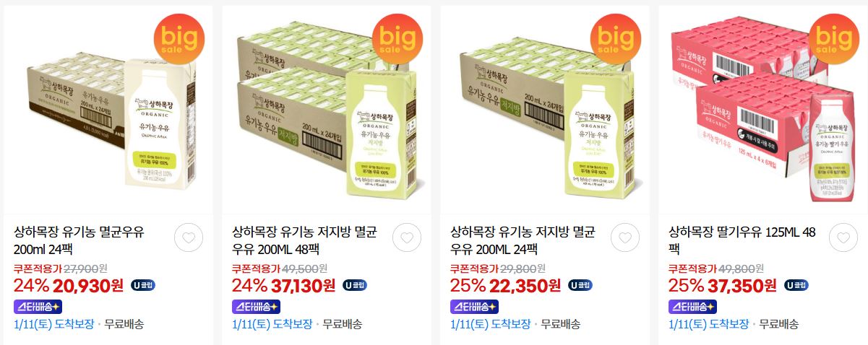868x345 pixels.
Task: Click U클럽 badge next to 37,350원
Action: pyautogui.click(x=796, y=285)
